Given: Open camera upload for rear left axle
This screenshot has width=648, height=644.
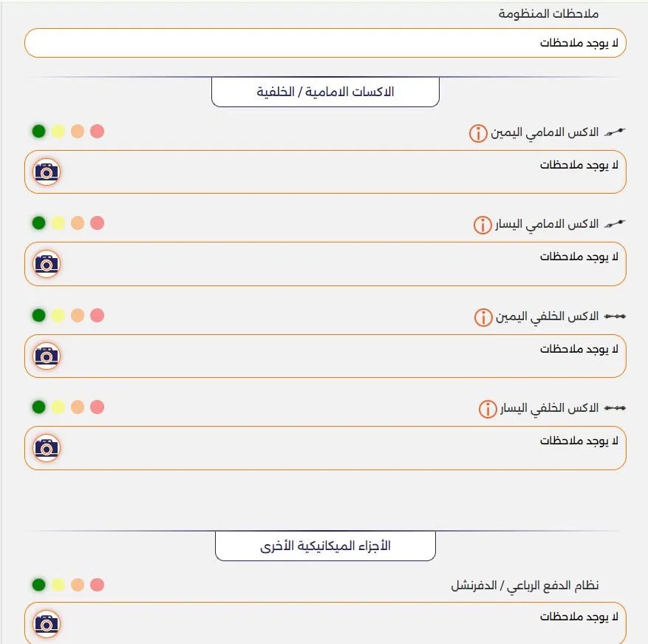Looking at the screenshot, I should point(47,448).
